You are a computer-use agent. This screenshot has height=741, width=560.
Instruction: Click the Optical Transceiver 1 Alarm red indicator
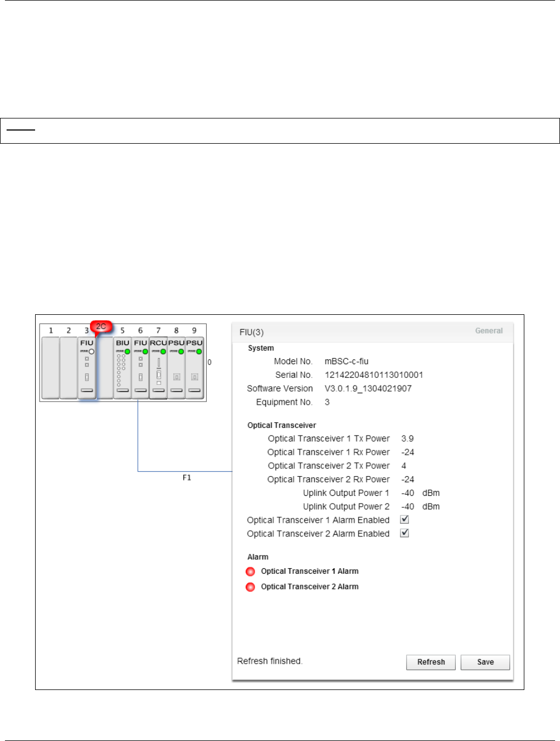251,572
